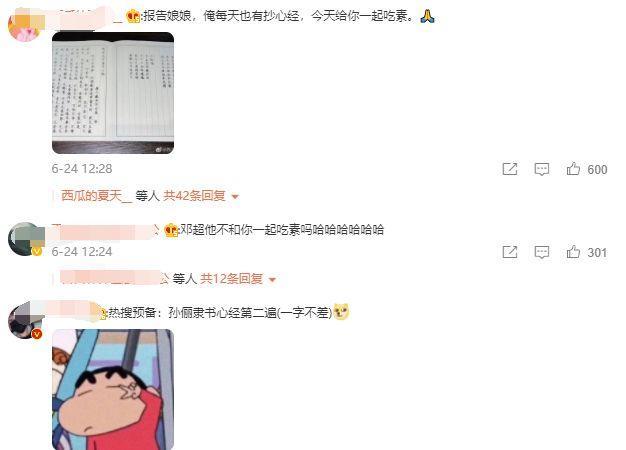Open the heart sutra notebook photo
Image resolution: width=626 pixels, height=450 pixels.
pyautogui.click(x=113, y=93)
